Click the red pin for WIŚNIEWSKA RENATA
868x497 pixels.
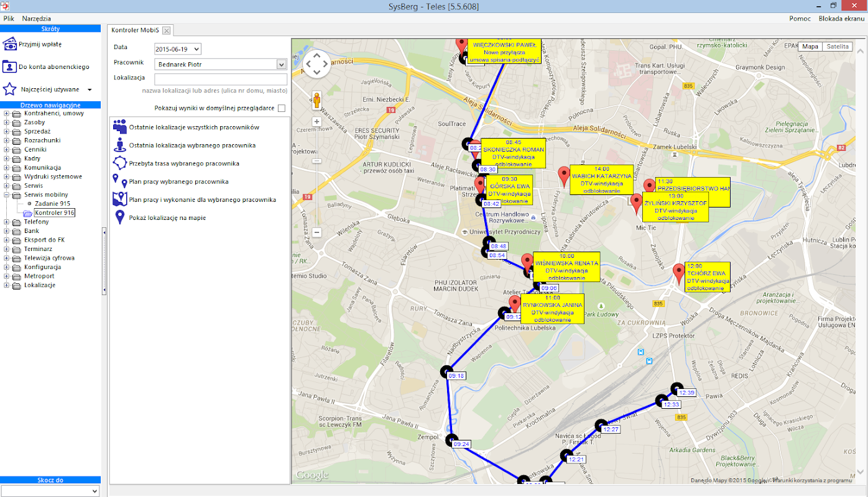pos(527,263)
